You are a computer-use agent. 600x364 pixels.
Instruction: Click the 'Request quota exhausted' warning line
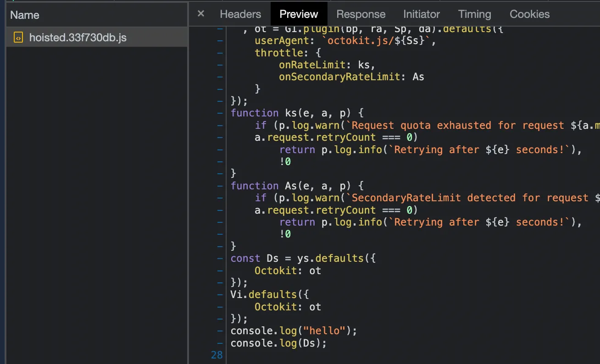427,125
